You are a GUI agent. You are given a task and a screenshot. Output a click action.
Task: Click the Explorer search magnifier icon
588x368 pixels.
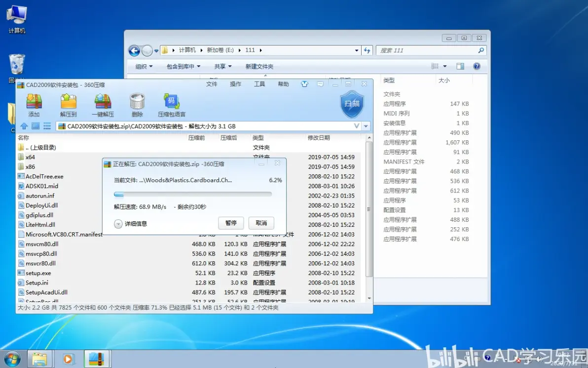click(x=481, y=50)
